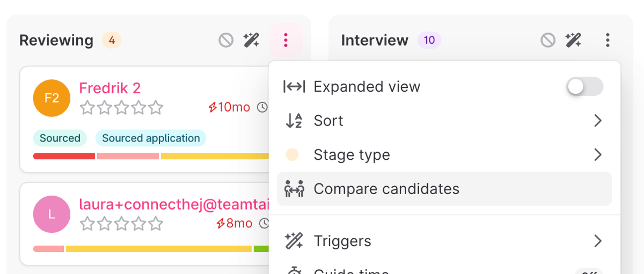The width and height of the screenshot is (644, 274).
Task: Expand the Stage type chevron arrow
Action: tap(598, 155)
